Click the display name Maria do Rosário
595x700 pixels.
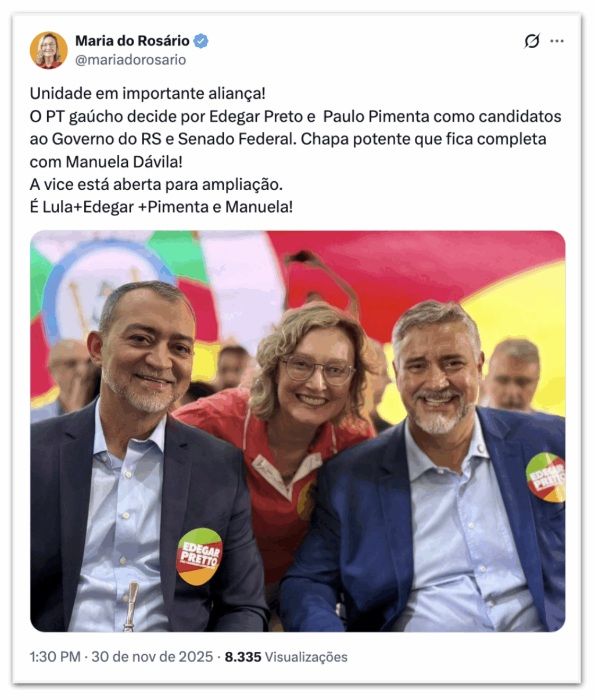click(132, 41)
